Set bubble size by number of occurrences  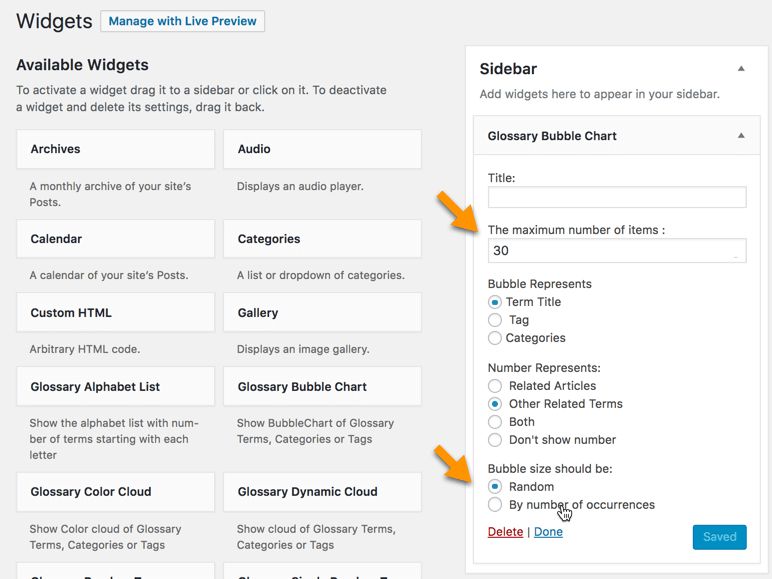click(495, 505)
